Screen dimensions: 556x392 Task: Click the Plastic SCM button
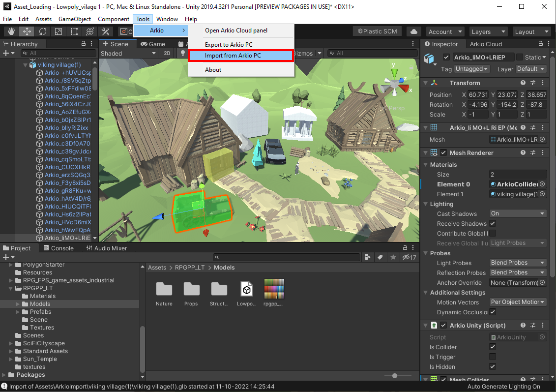click(377, 31)
